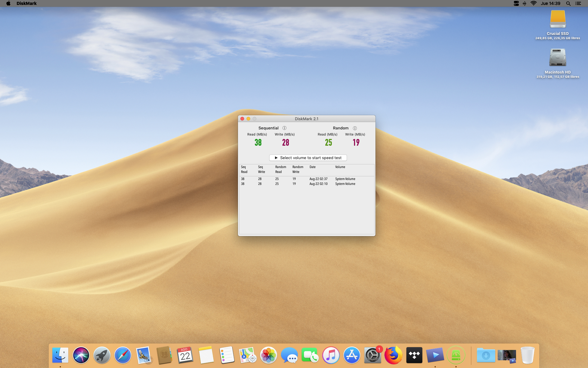The image size is (588, 368).
Task: Select the Aug-22 02:37 result row
Action: (x=306, y=179)
